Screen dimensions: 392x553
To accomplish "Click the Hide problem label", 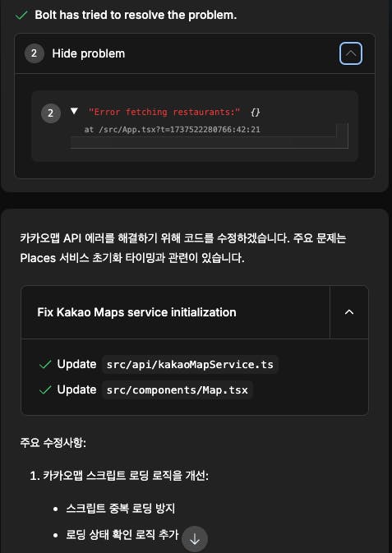I will (x=89, y=53).
